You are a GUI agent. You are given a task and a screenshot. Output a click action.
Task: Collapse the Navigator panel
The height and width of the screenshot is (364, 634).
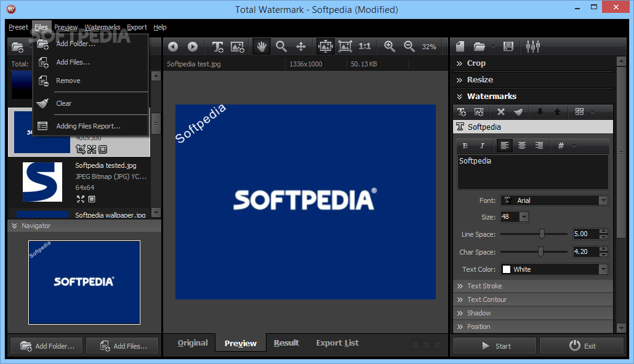tap(84, 226)
